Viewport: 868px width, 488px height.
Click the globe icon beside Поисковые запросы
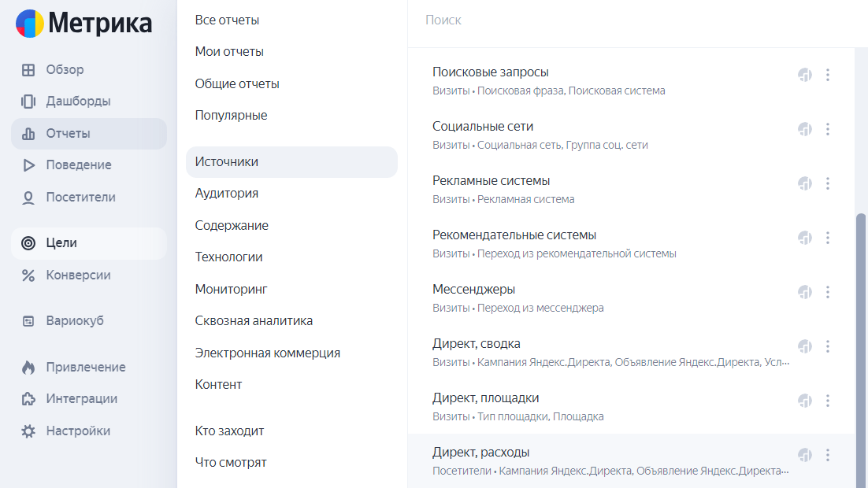804,75
